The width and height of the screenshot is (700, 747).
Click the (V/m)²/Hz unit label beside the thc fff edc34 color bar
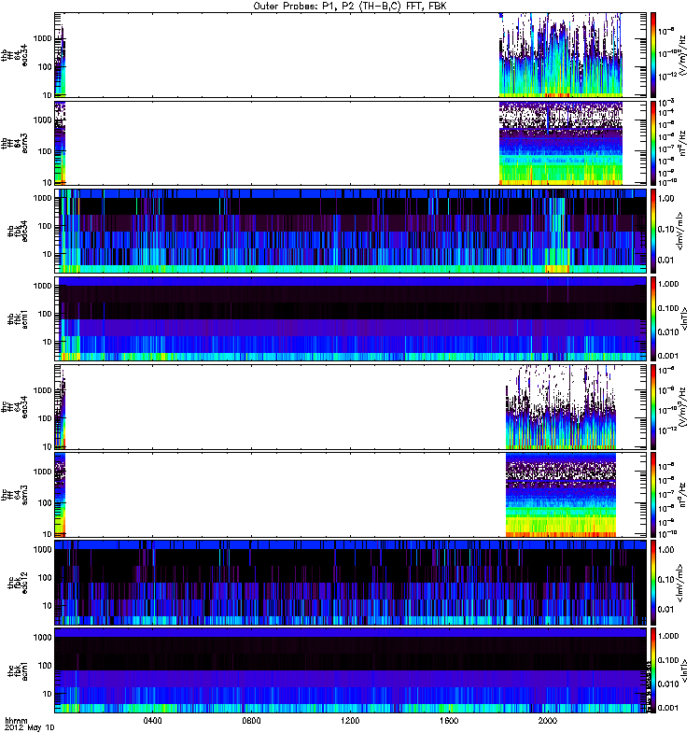[682, 407]
